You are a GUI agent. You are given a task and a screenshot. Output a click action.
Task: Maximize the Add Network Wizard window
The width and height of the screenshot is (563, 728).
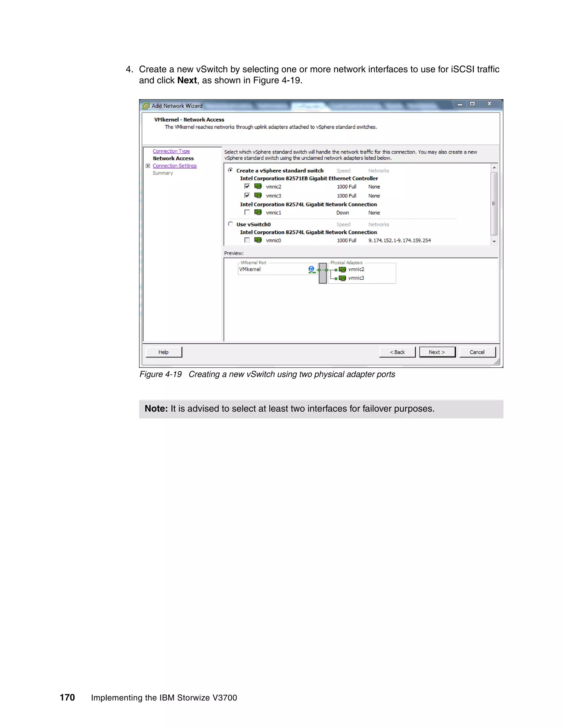tap(472, 104)
